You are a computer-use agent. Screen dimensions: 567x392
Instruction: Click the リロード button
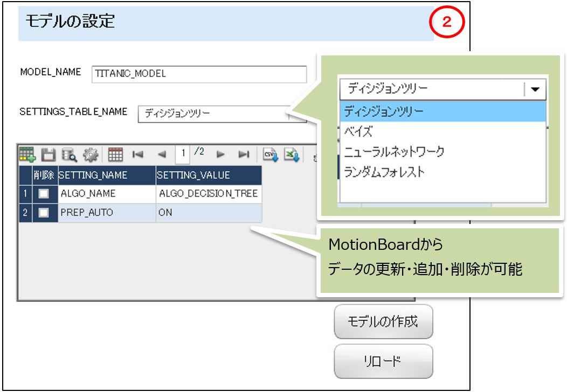coord(383,361)
